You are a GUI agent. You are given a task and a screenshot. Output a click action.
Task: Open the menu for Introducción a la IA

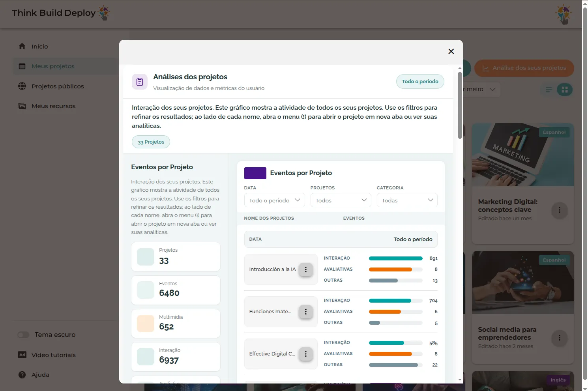306,269
